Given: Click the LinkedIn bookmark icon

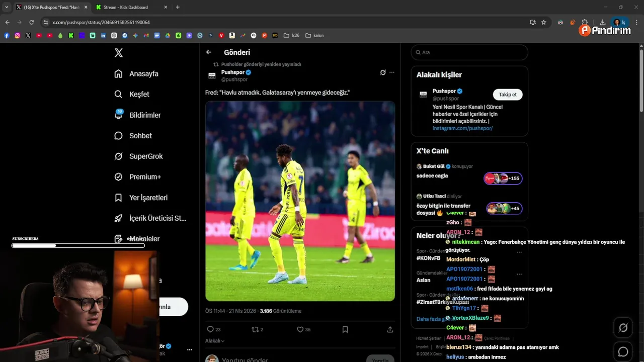Looking at the screenshot, I should point(103,35).
